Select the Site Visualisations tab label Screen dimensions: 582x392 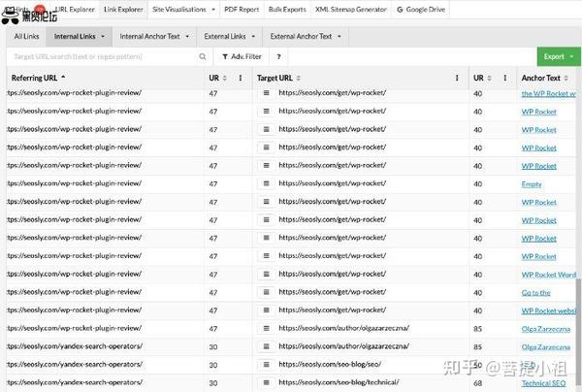[x=179, y=10]
